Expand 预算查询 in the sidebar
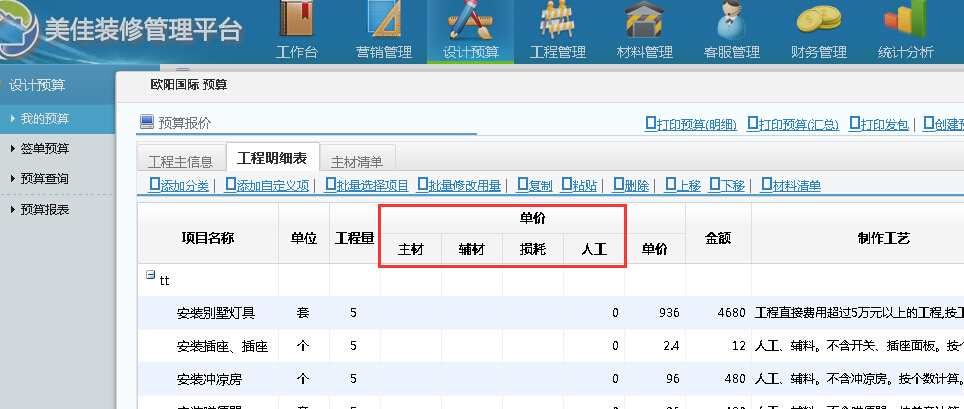 point(45,179)
